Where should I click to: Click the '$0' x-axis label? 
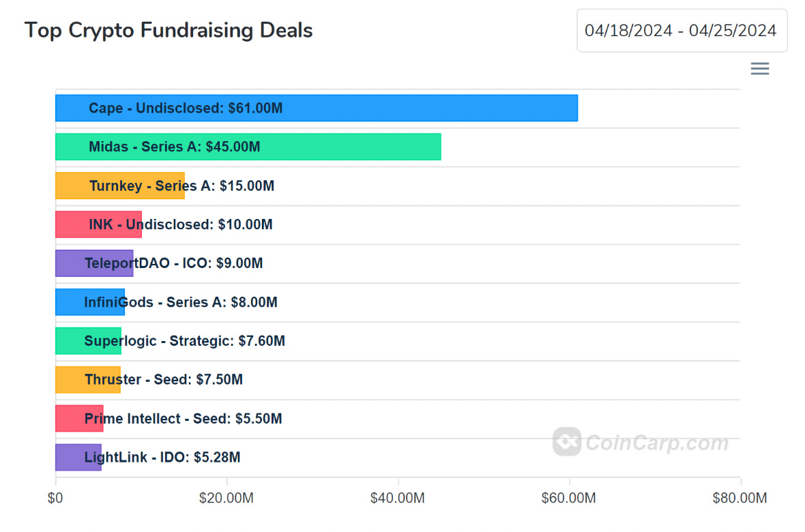tap(55, 499)
